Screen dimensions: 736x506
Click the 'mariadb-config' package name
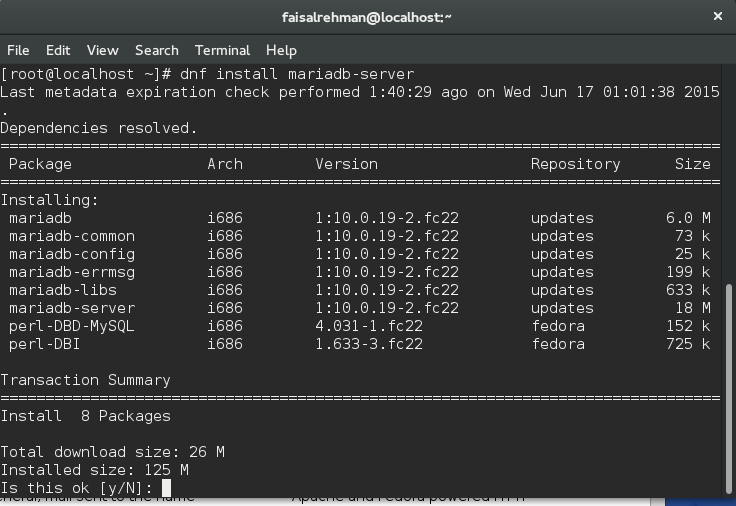click(72, 254)
